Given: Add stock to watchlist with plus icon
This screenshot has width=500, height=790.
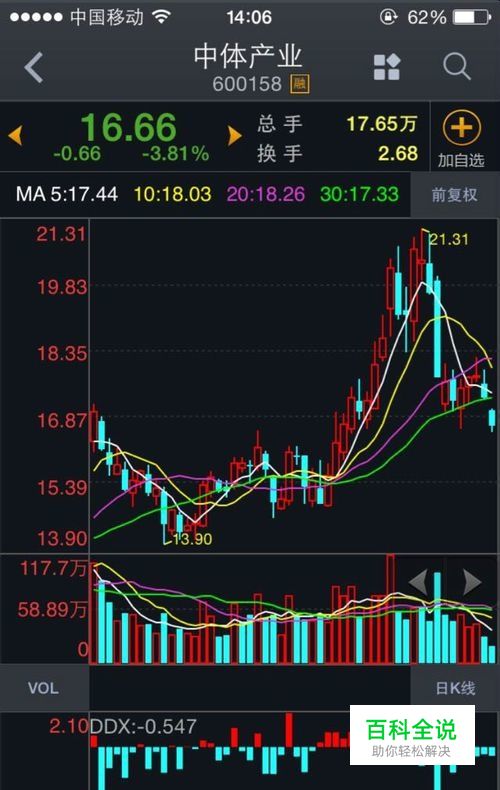Looking at the screenshot, I should [461, 127].
